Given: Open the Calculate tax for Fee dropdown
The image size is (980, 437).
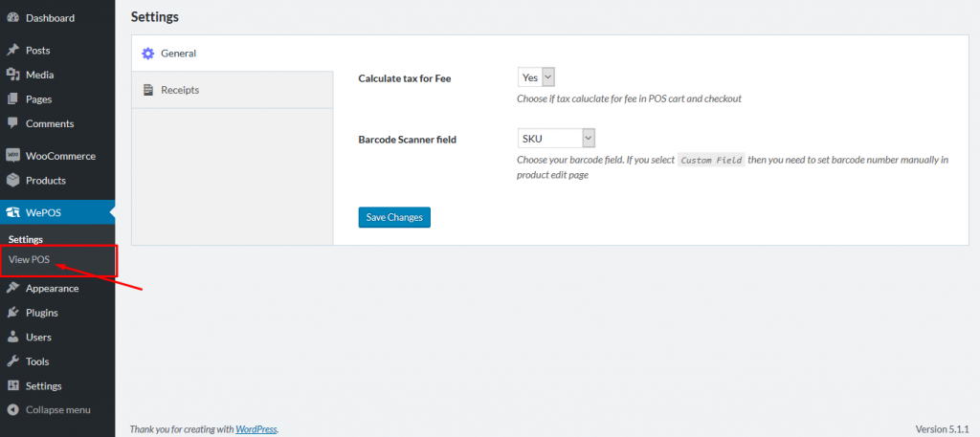Looking at the screenshot, I should [x=536, y=77].
